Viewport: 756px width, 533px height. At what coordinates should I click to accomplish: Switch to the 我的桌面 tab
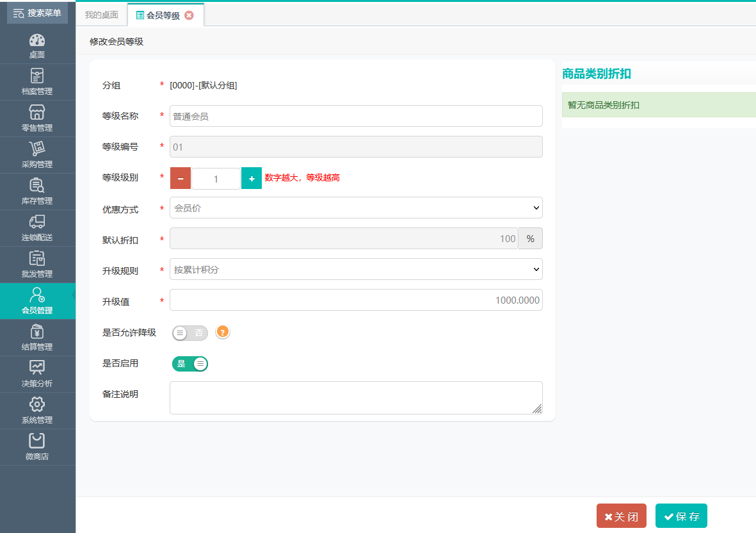(x=102, y=15)
